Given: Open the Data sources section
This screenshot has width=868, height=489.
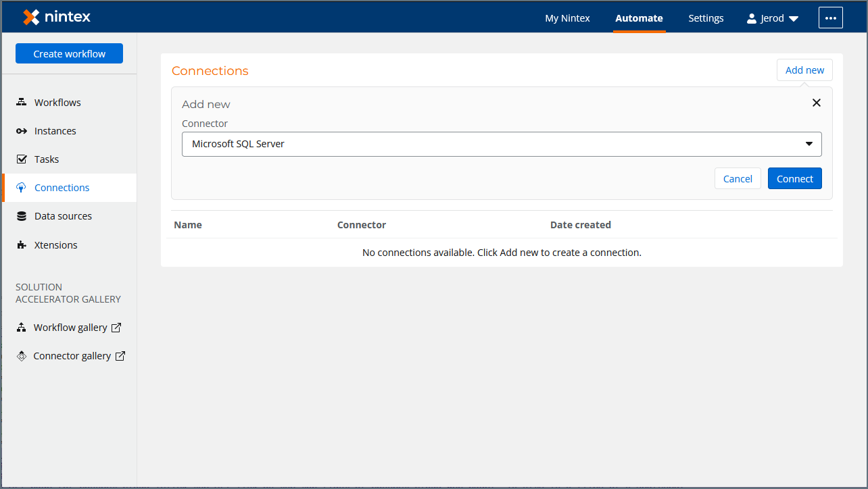Looking at the screenshot, I should pos(63,215).
